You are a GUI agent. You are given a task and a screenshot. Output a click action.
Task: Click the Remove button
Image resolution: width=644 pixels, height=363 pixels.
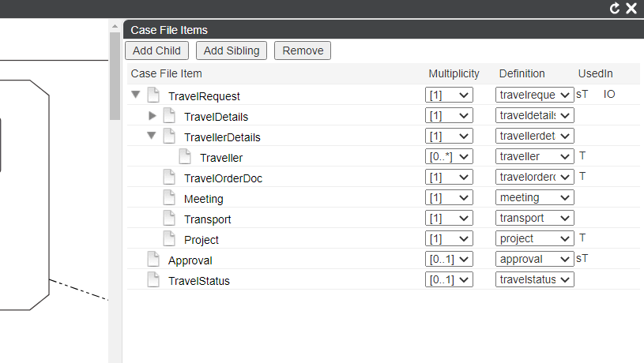pos(303,51)
